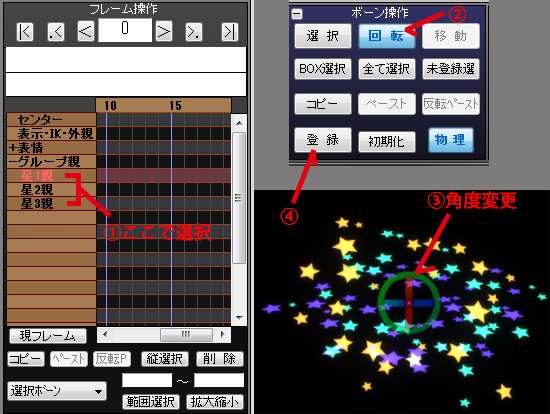550x414 pixels.
Task: Click the 縦選択 button
Action: point(165,359)
